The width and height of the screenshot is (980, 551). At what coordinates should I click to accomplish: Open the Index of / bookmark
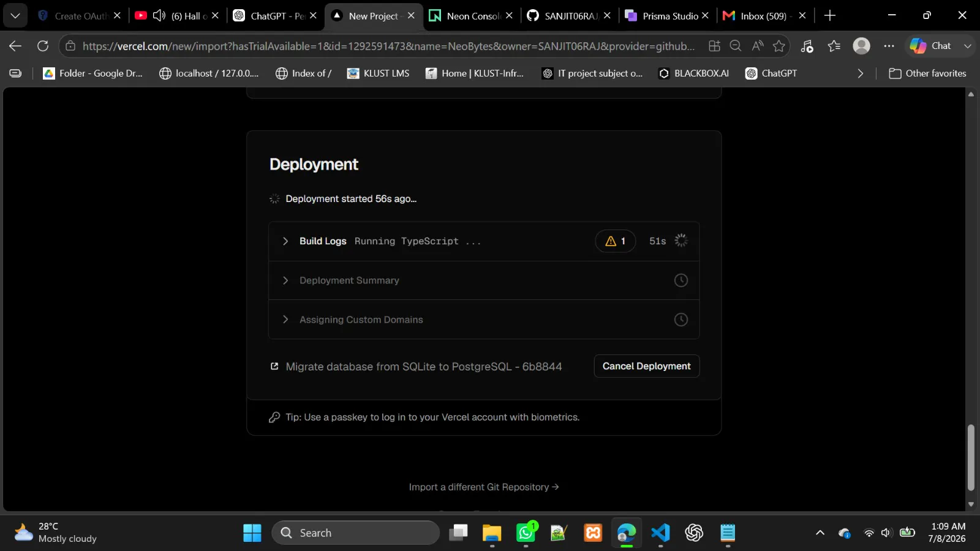click(304, 73)
